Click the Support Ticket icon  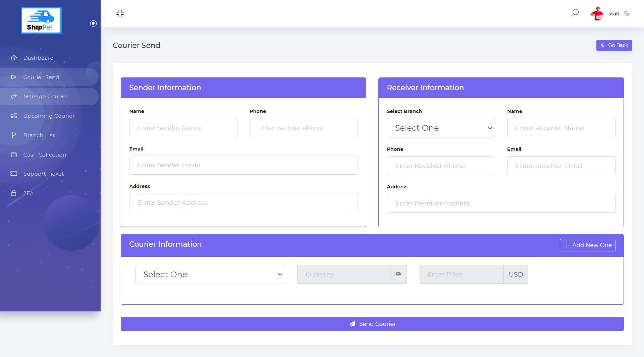tap(14, 174)
